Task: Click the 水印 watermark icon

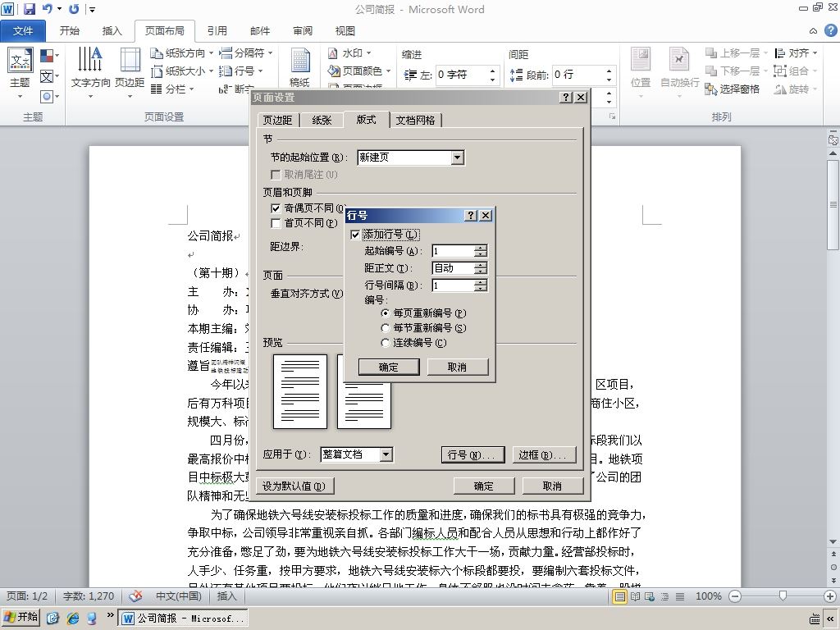Action: click(333, 53)
